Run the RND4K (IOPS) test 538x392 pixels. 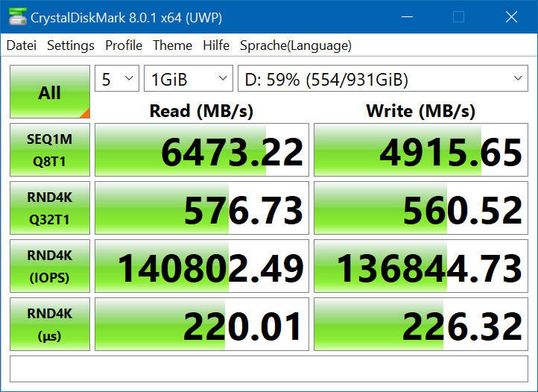(x=50, y=266)
